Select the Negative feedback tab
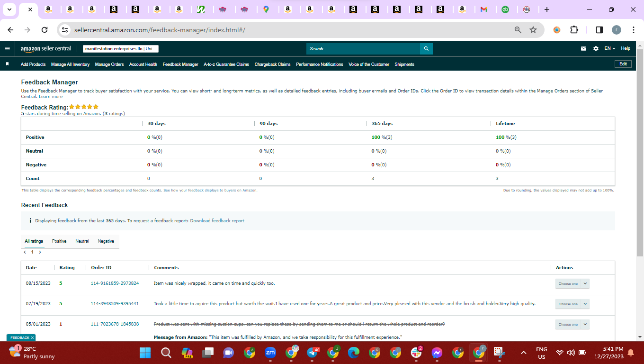This screenshot has width=644, height=364. [x=106, y=241]
